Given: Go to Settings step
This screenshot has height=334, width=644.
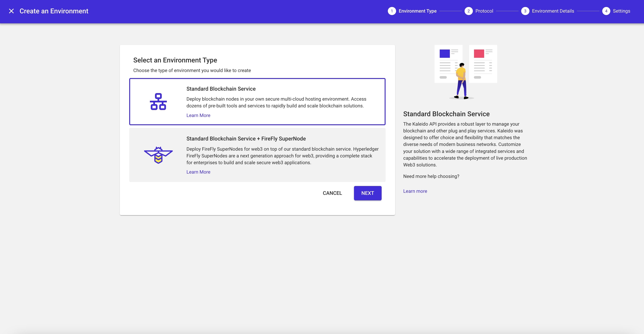Looking at the screenshot, I should pos(621,11).
